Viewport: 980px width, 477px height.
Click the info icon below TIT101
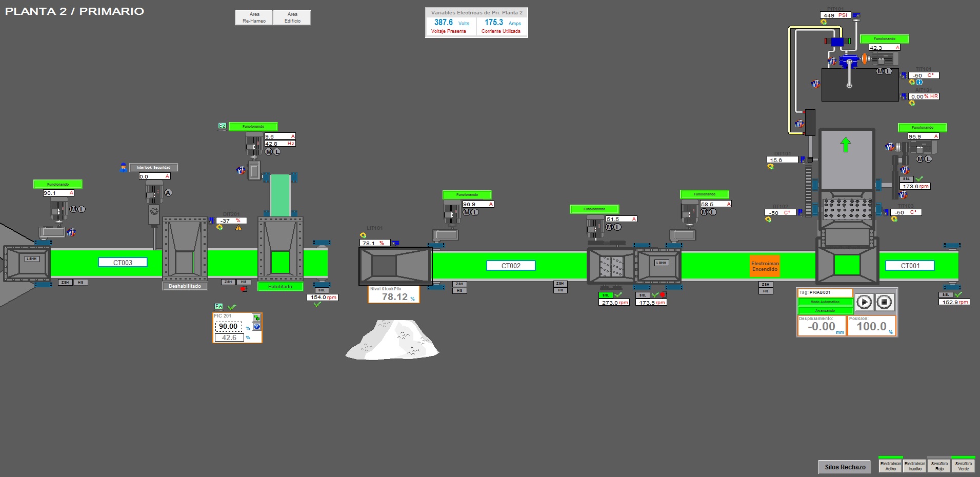pos(919,82)
